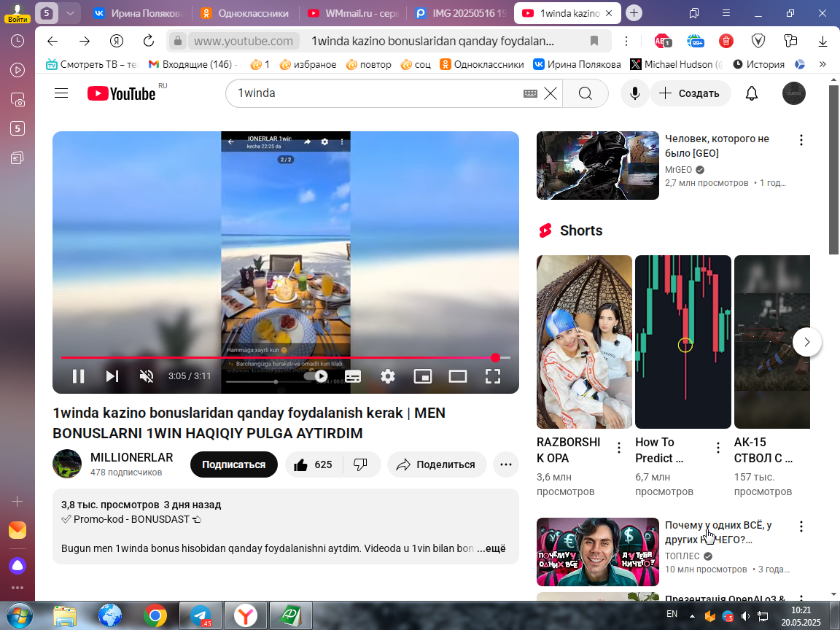The width and height of the screenshot is (840, 630).
Task: Like the video with thumbs up
Action: [x=314, y=464]
